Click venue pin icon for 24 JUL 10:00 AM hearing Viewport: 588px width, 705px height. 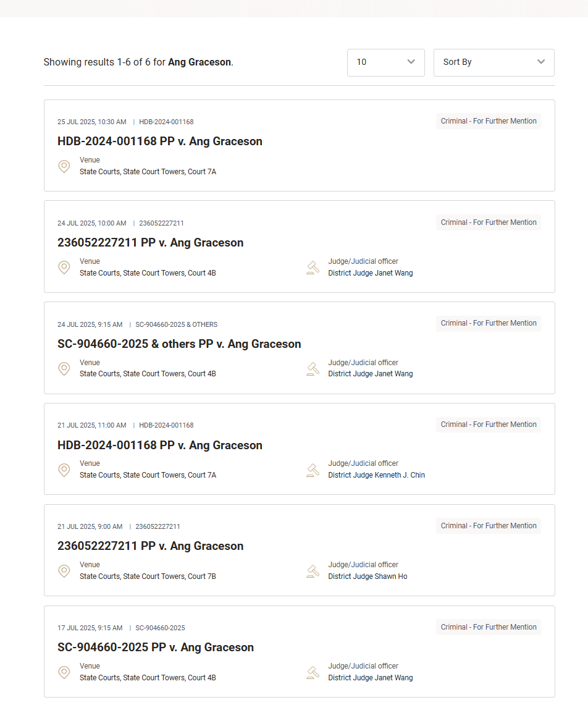click(64, 268)
